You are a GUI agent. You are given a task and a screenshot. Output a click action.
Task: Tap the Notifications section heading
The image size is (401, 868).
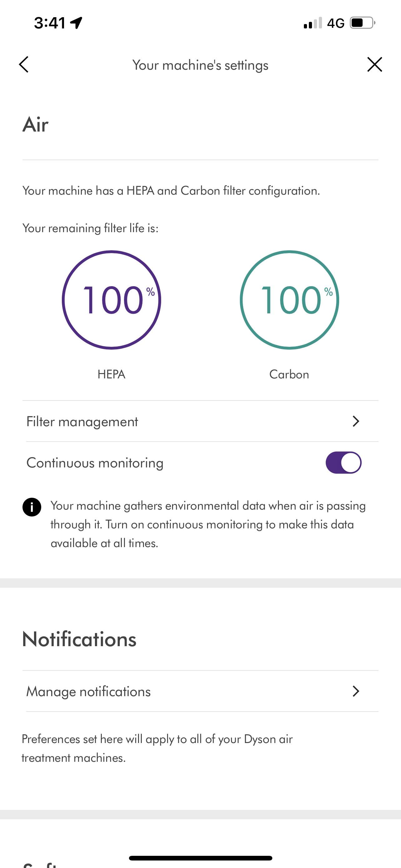(x=79, y=639)
